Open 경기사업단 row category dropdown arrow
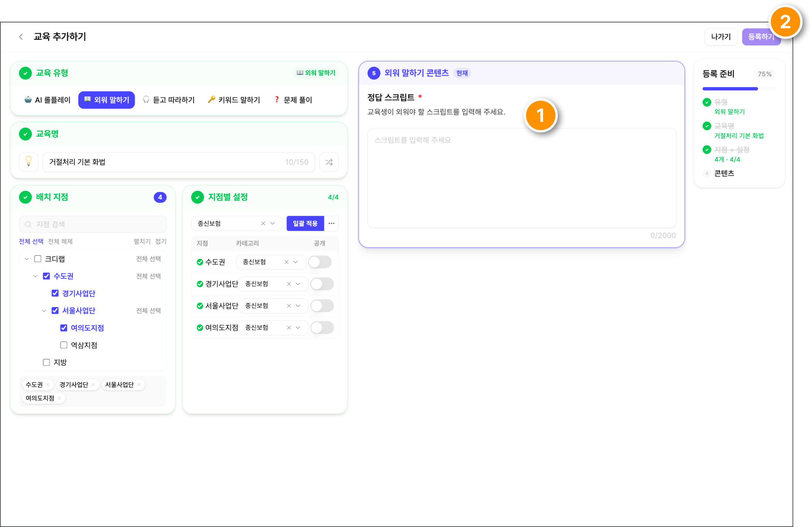 (298, 284)
